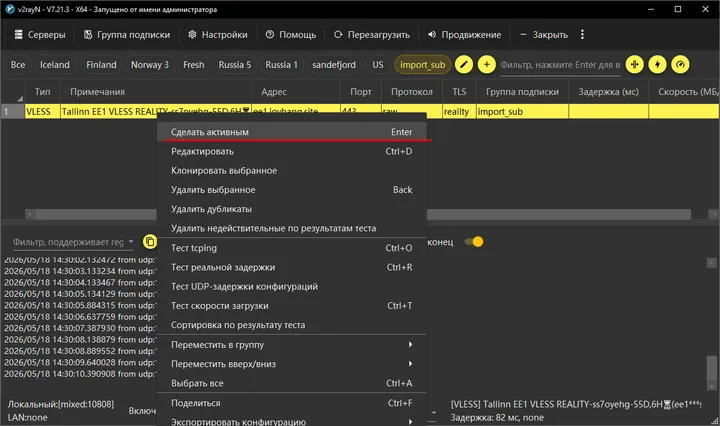
Task: Click the table corner select-all triangle
Action: click(x=20, y=99)
